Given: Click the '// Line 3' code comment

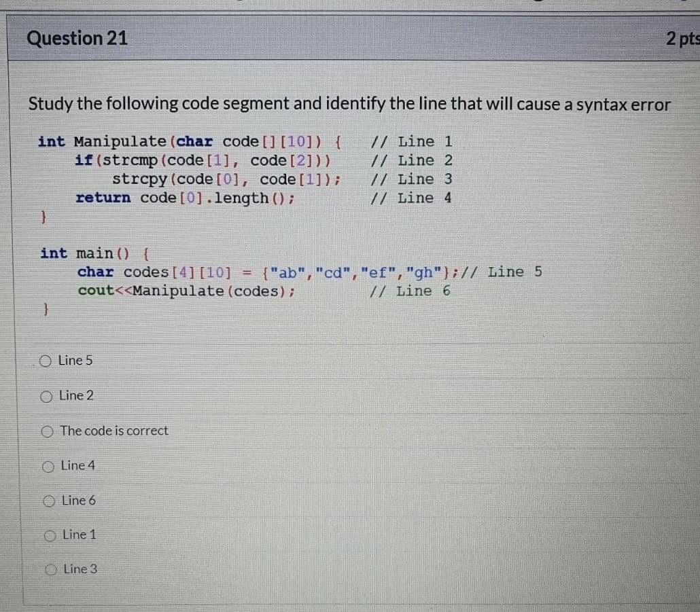Looking at the screenshot, I should (412, 179).
